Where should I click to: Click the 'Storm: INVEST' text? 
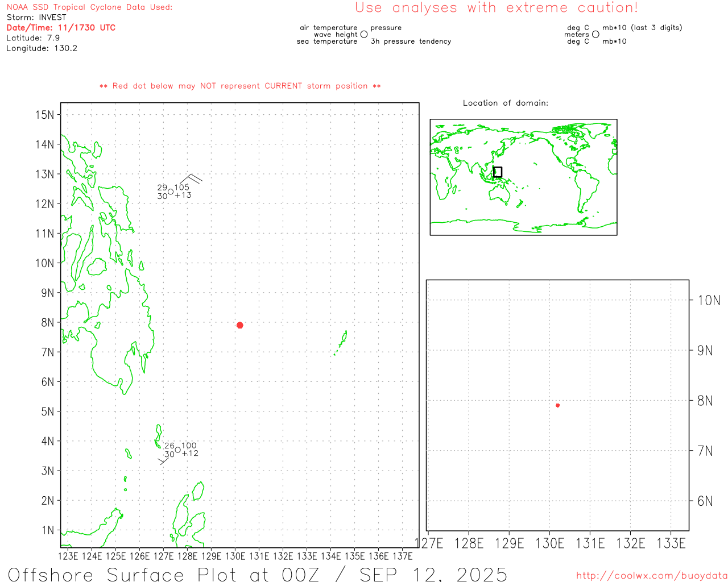36,17
